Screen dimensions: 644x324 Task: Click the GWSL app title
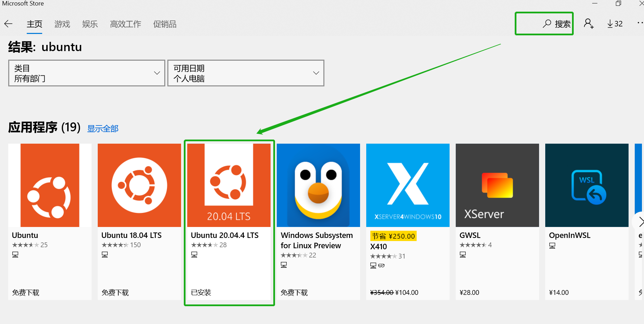tap(470, 235)
